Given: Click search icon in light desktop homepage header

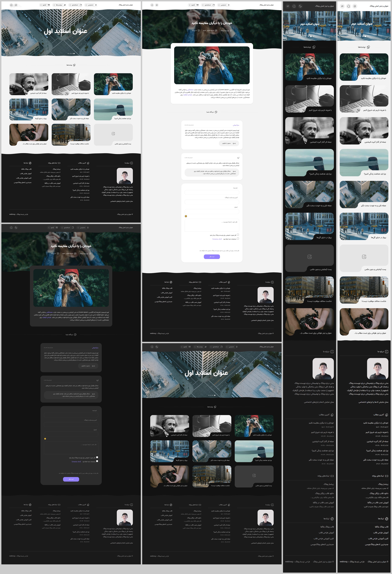Looking at the screenshot, I should (x=11, y=5).
